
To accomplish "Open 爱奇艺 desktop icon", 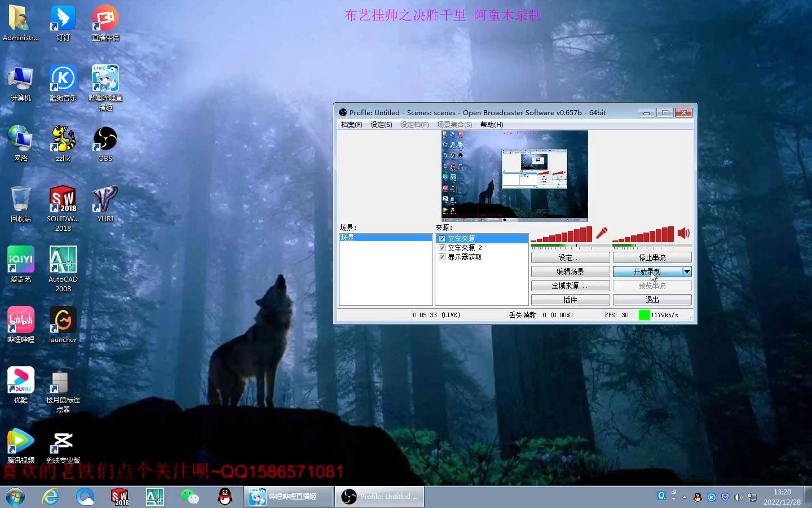I will (21, 265).
